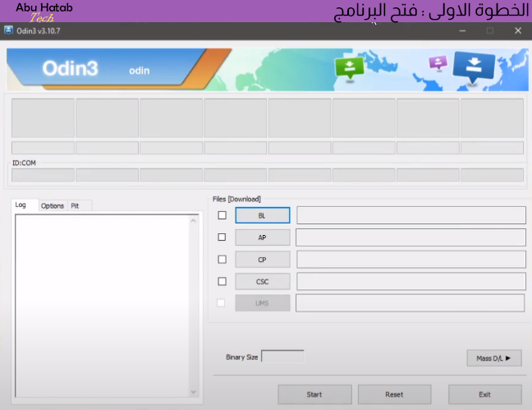Start the flashing process
Image resolution: width=532 pixels, height=410 pixels.
click(x=314, y=394)
